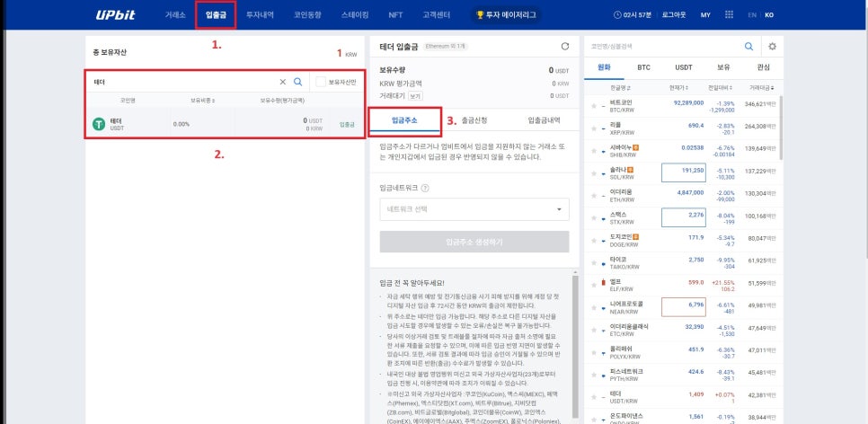Viewport: 868px width, 424px height.
Task: Open MY page in the header
Action: coord(705,15)
